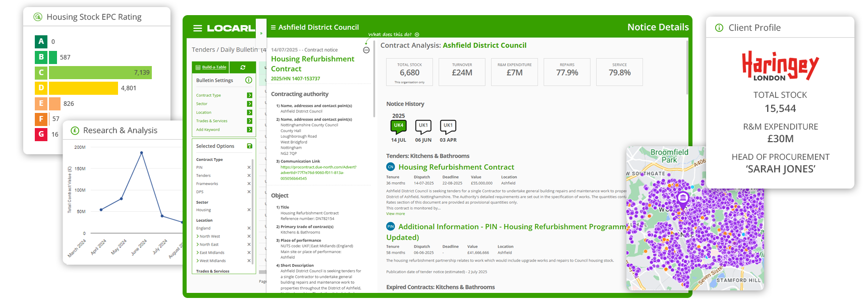Open the LOCARLA hamburger menu
The image size is (868, 304).
[x=198, y=28]
